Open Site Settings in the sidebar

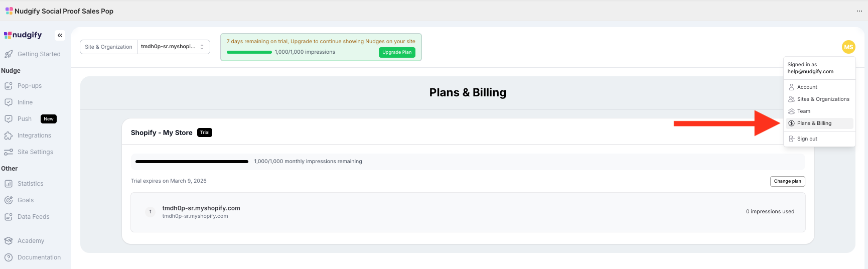pyautogui.click(x=35, y=152)
